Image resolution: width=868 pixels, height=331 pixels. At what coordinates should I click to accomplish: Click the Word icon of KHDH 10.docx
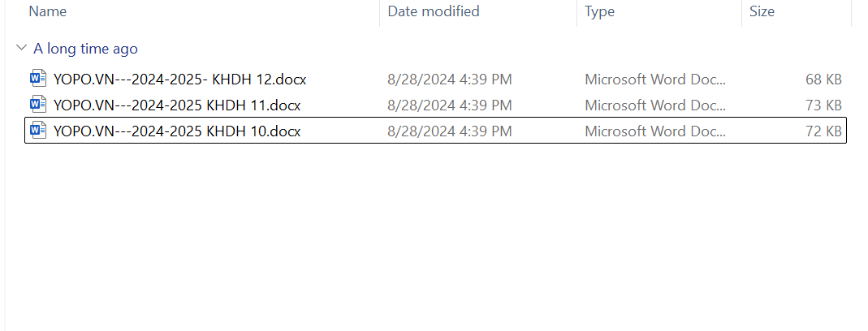(37, 131)
